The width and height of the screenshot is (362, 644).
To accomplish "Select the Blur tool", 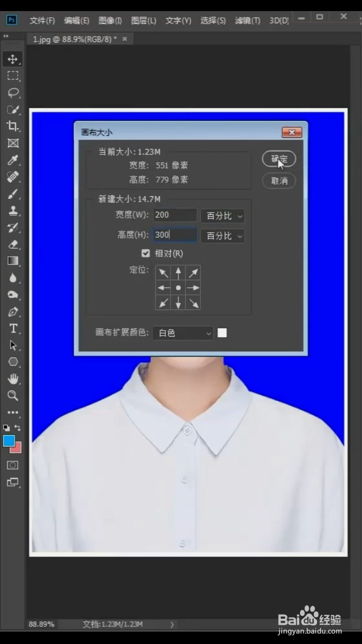I will point(13,278).
